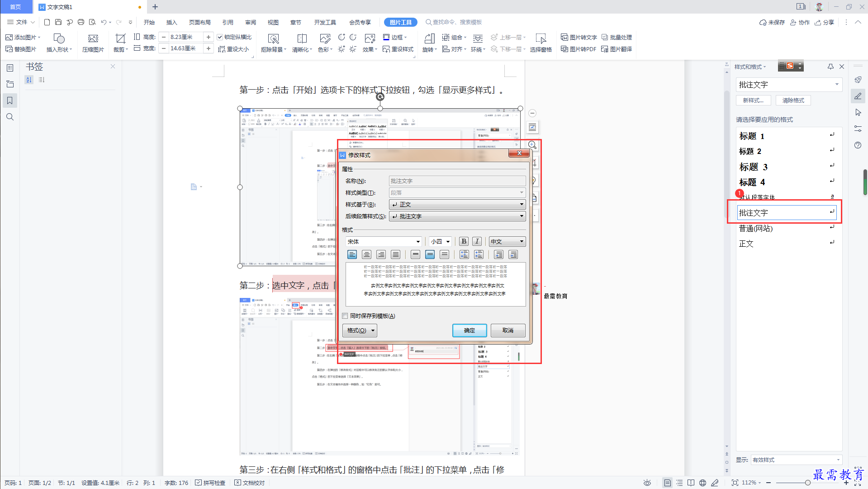Click the 新样式... button
Image resolution: width=868 pixels, height=489 pixels.
[753, 101]
